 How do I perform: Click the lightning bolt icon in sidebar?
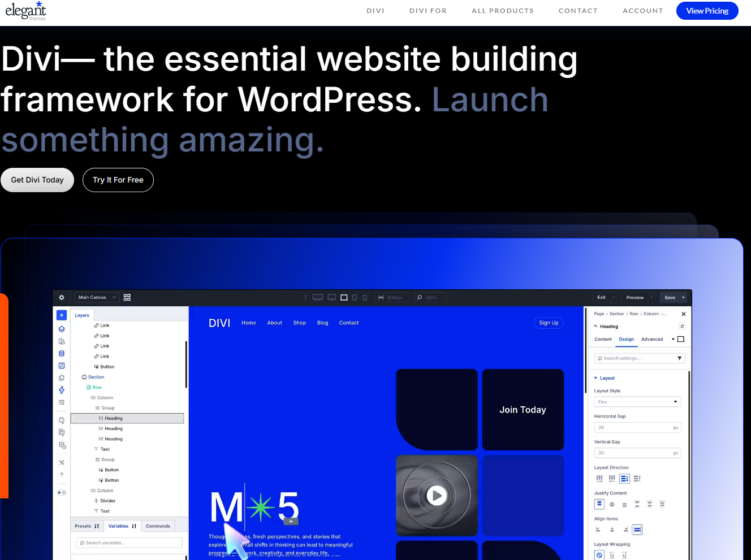pos(62,390)
